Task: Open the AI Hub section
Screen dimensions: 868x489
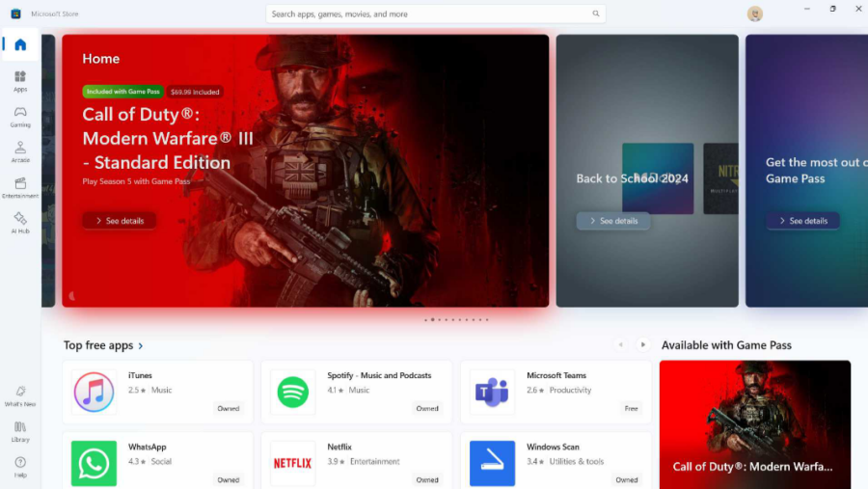Action: [x=20, y=223]
